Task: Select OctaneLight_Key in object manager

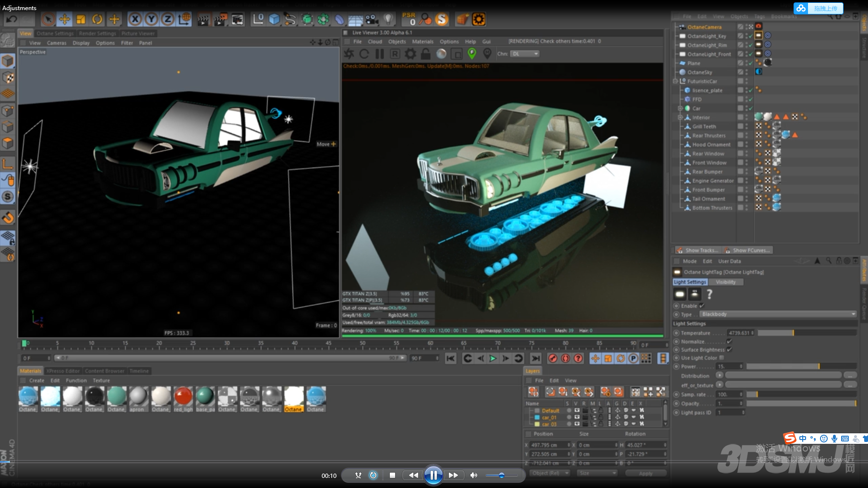Action: point(707,36)
